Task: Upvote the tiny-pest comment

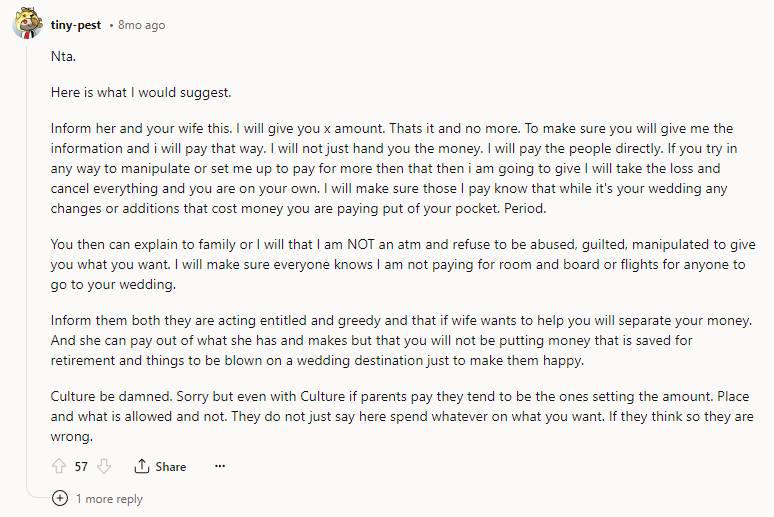Action: click(x=58, y=466)
